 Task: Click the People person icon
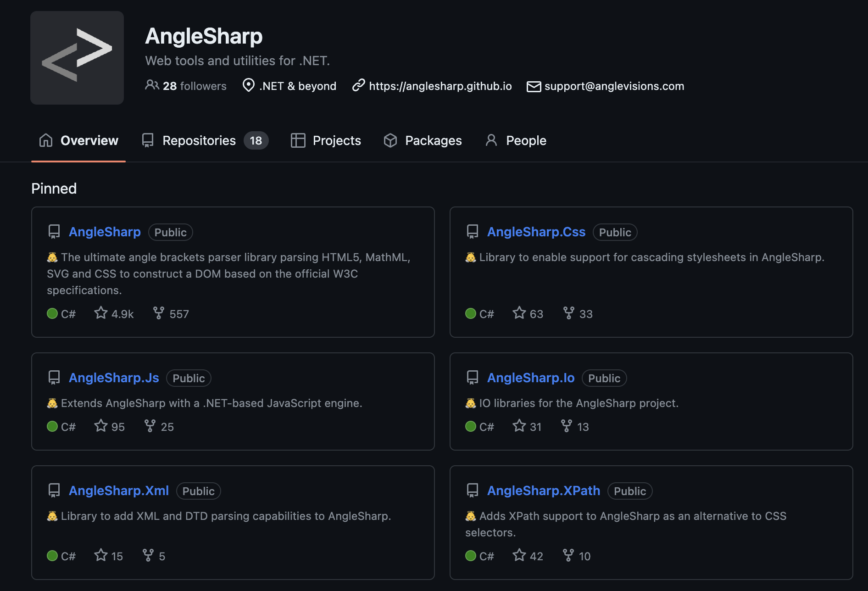(491, 140)
